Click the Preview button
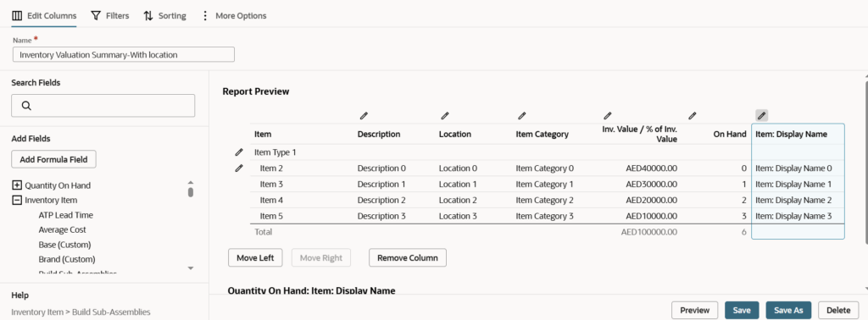The height and width of the screenshot is (320, 868). (x=695, y=310)
